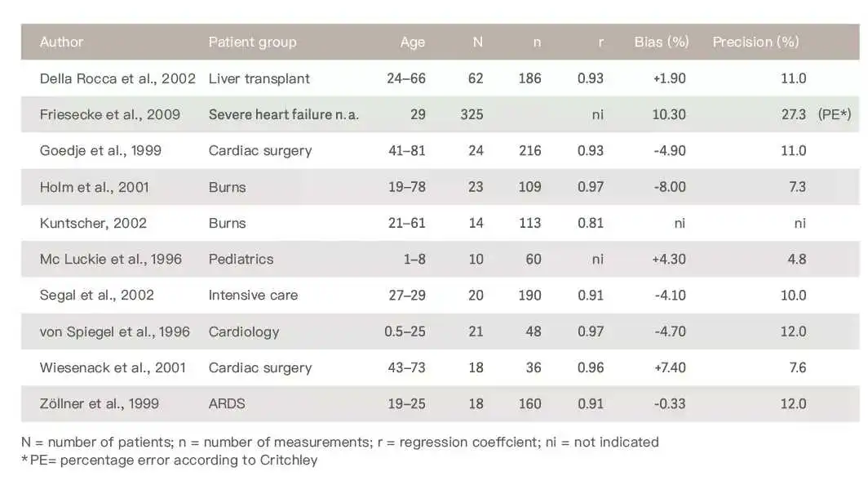
Task: Click the Wiesenack et al., 2001 citation
Action: (113, 367)
